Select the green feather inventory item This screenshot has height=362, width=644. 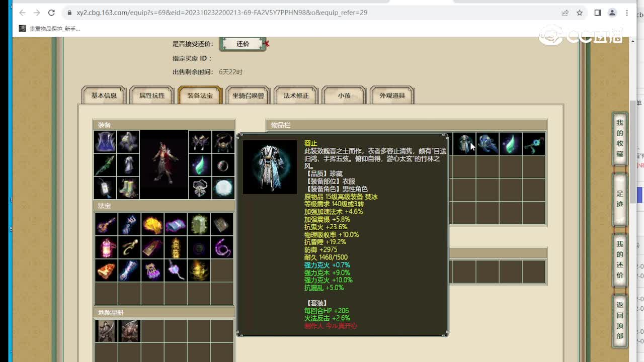click(511, 144)
